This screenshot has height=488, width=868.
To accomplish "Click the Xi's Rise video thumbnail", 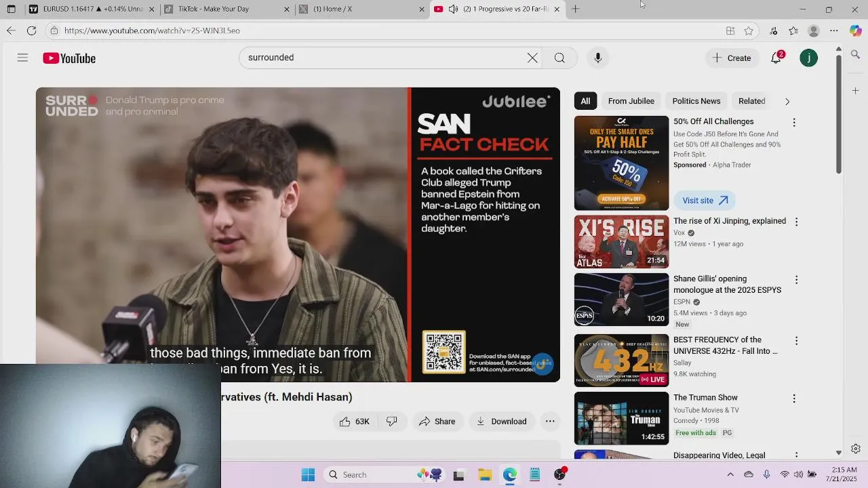I will click(x=621, y=242).
